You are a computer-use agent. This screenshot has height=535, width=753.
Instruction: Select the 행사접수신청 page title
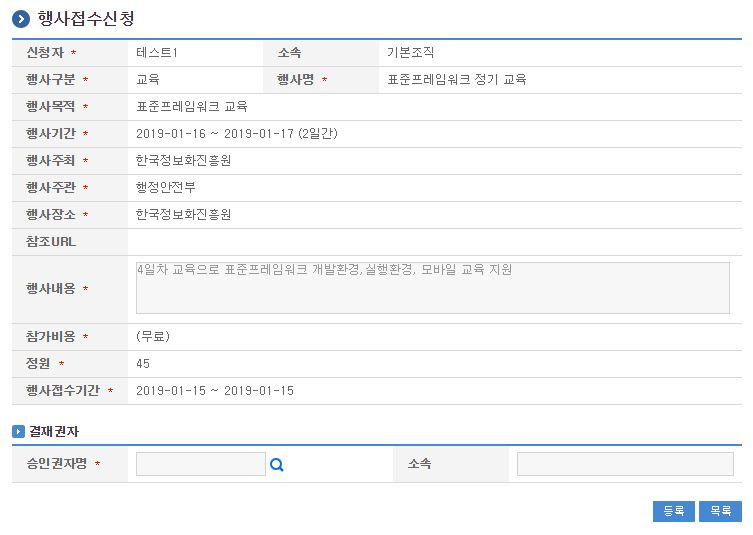(85, 19)
